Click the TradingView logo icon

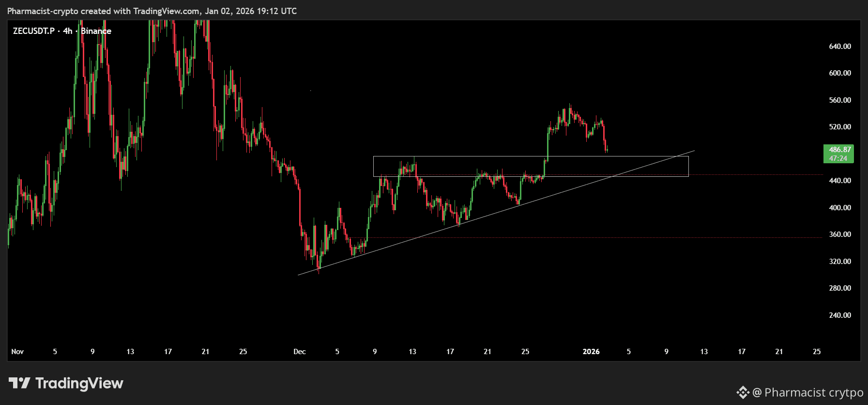pos(19,383)
